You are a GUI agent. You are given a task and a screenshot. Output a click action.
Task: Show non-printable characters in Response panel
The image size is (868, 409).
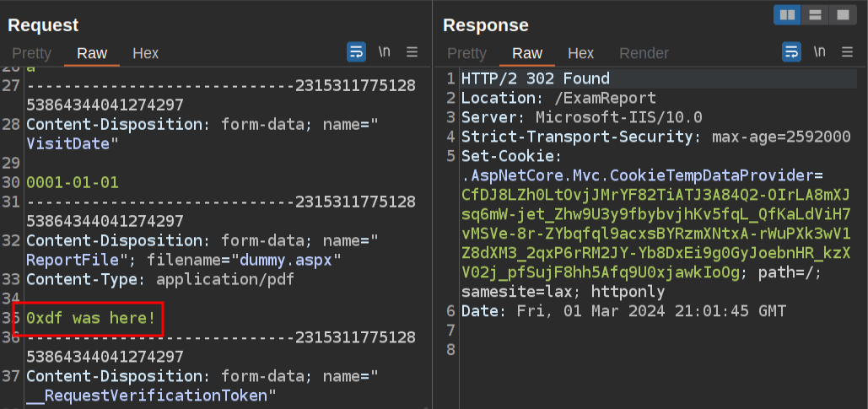tap(819, 52)
